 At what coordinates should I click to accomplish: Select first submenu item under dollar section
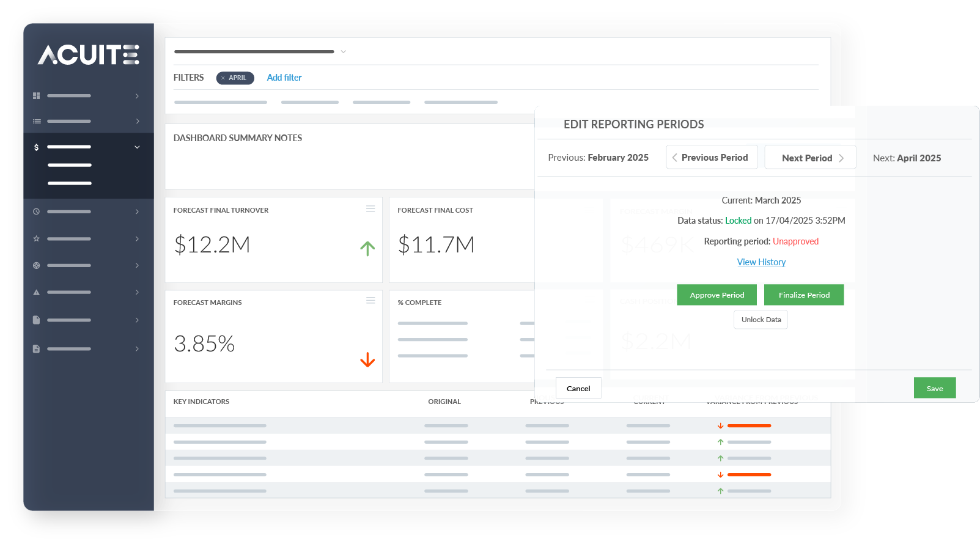[x=70, y=165]
